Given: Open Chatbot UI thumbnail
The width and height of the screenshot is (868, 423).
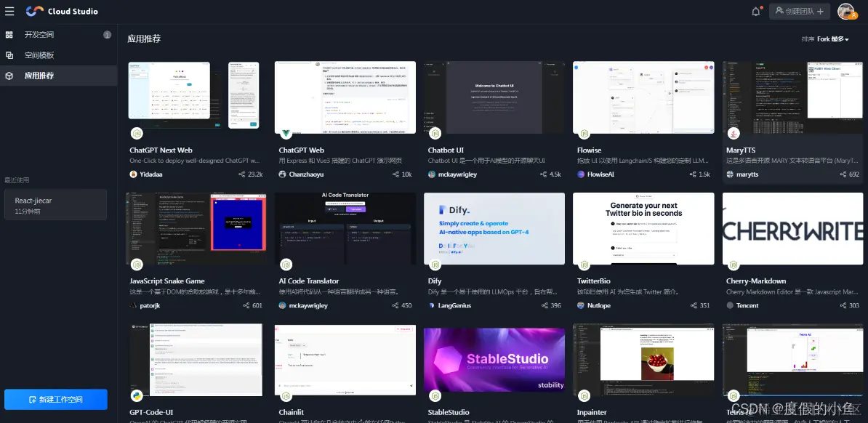Looking at the screenshot, I should tap(494, 97).
